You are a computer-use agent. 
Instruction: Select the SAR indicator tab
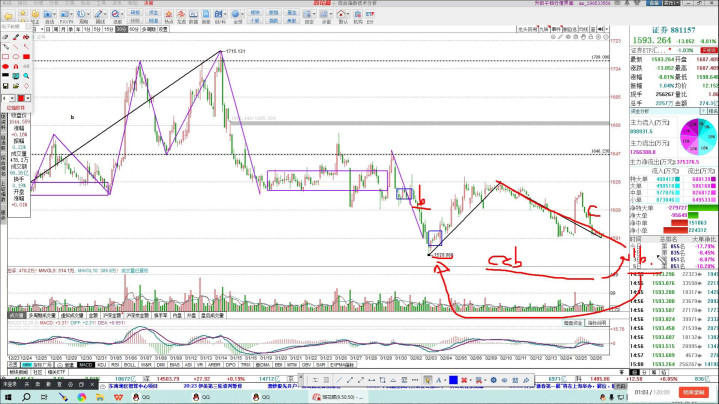click(x=321, y=365)
